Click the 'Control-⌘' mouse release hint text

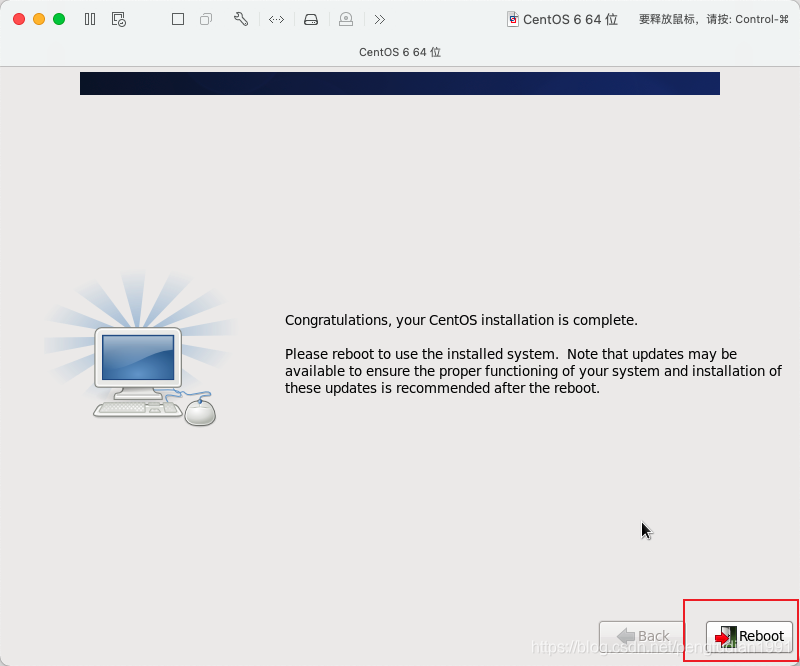(x=762, y=19)
